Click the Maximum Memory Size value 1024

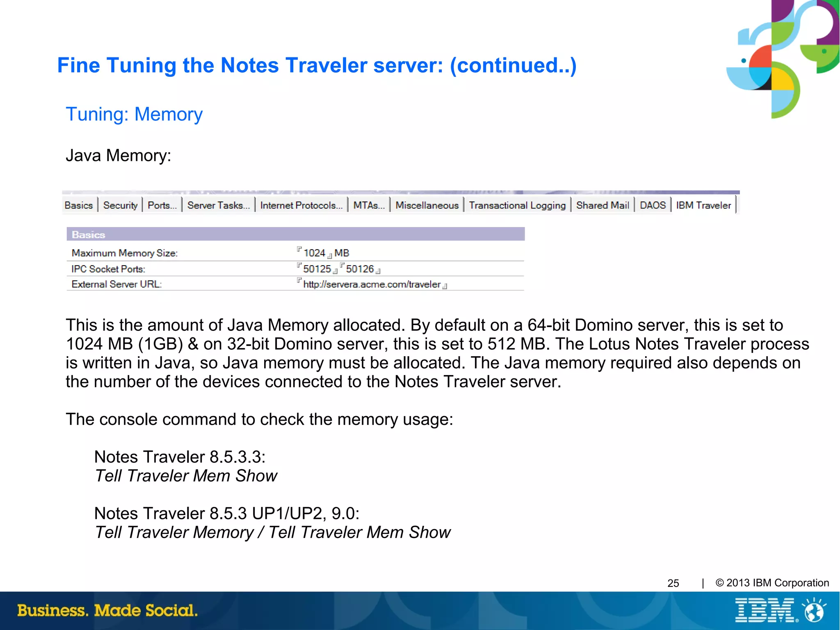(x=314, y=253)
